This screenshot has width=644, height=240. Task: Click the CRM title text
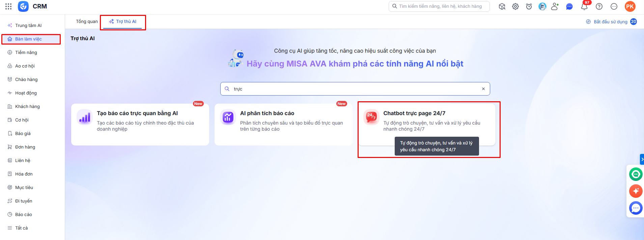40,6
